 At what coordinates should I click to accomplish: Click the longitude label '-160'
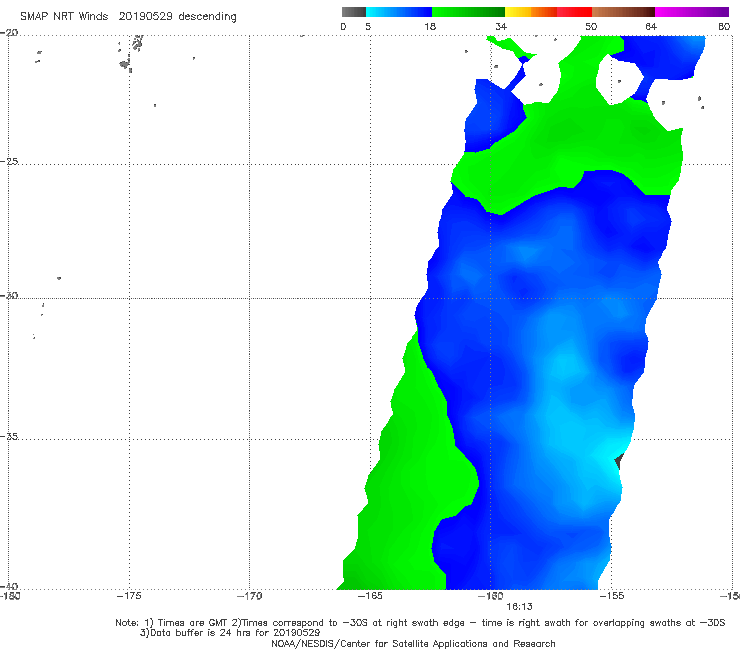(491, 596)
